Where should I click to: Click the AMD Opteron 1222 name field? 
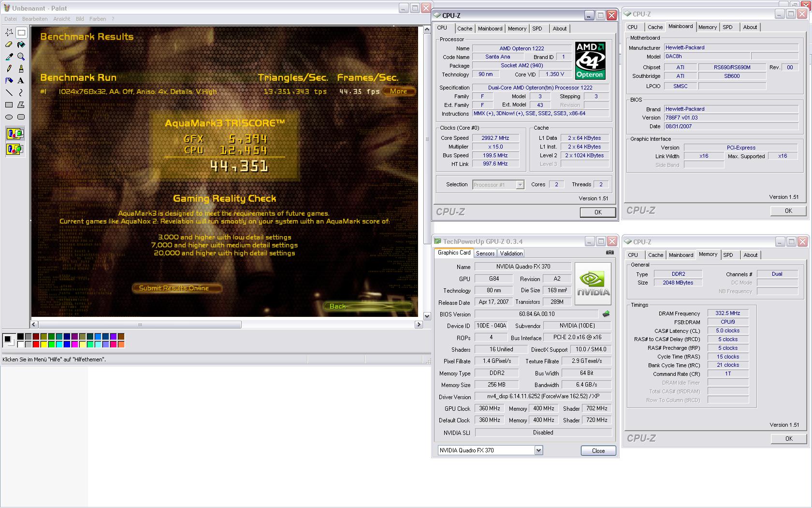tap(522, 48)
